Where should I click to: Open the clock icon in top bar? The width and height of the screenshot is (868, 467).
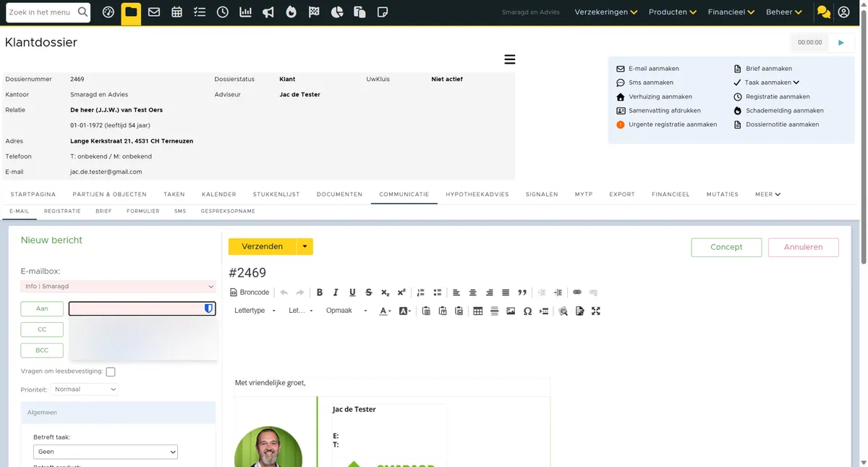coord(223,12)
